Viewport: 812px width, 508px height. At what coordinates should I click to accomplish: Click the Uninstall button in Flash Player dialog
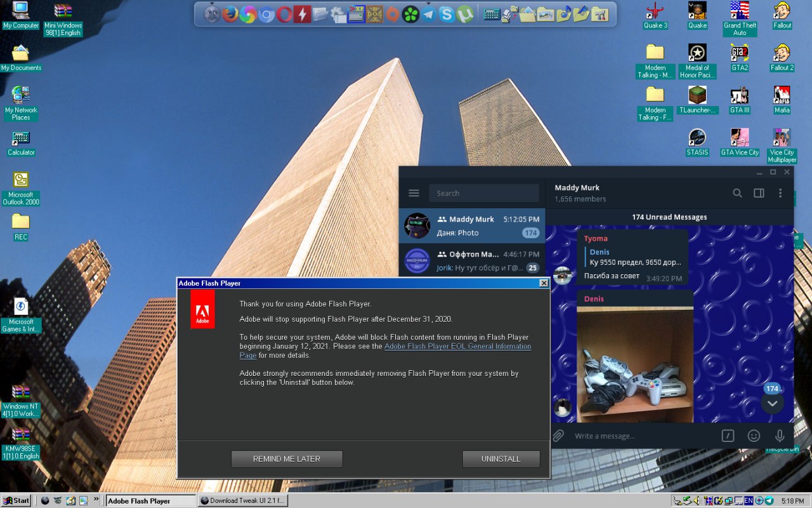click(501, 459)
